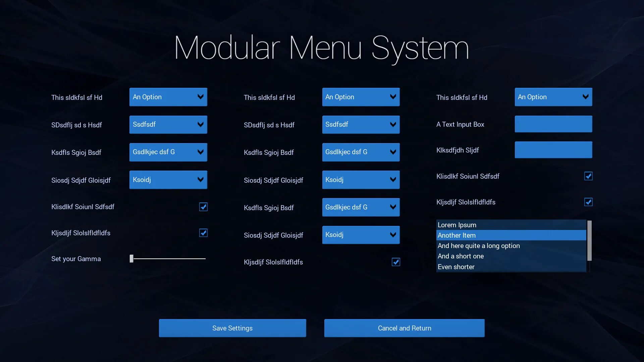Click the 'A Text Input Box' field
644x362 pixels.
553,124
